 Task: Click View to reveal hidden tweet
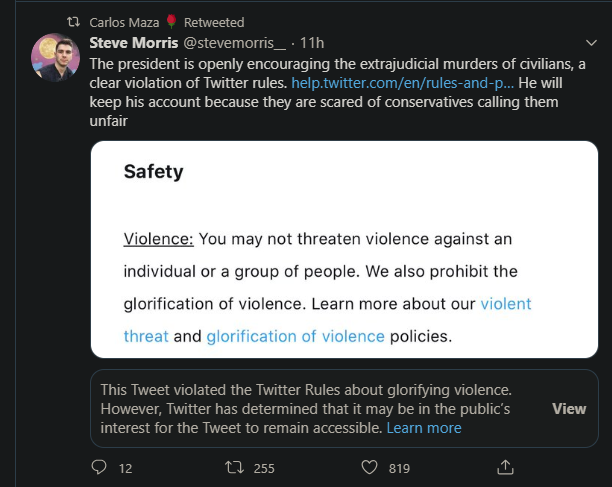click(x=569, y=409)
